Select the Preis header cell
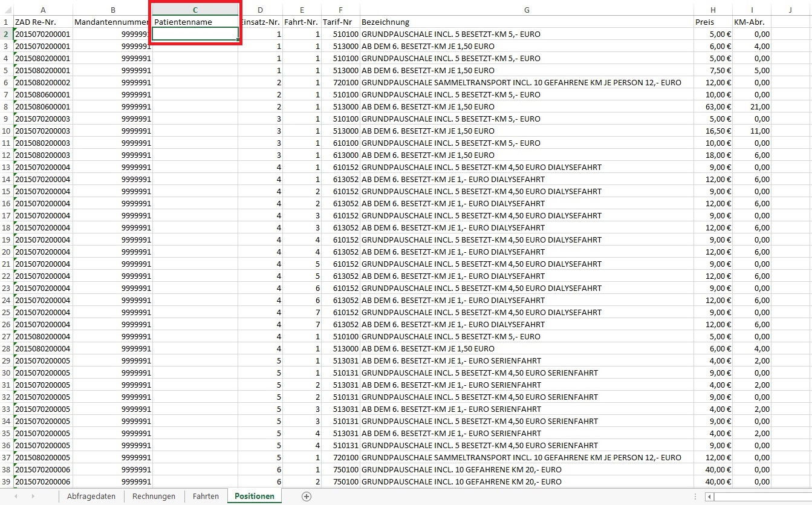812x505 pixels. (713, 22)
